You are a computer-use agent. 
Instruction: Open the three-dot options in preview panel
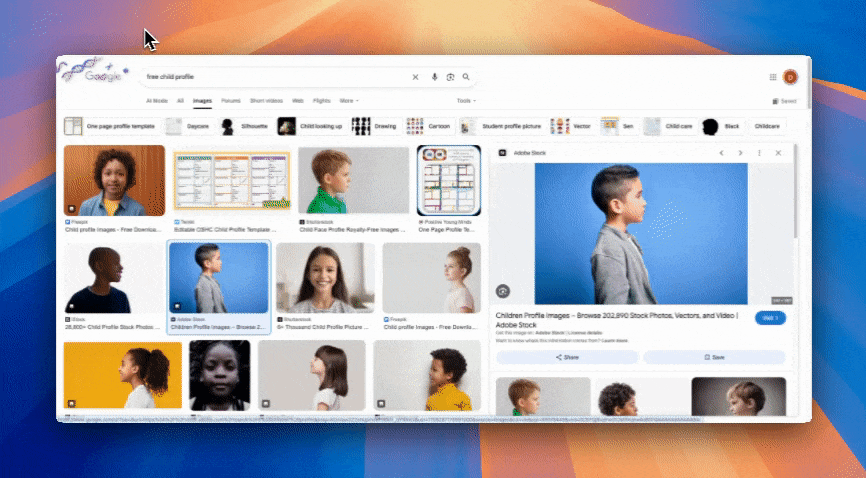click(759, 153)
